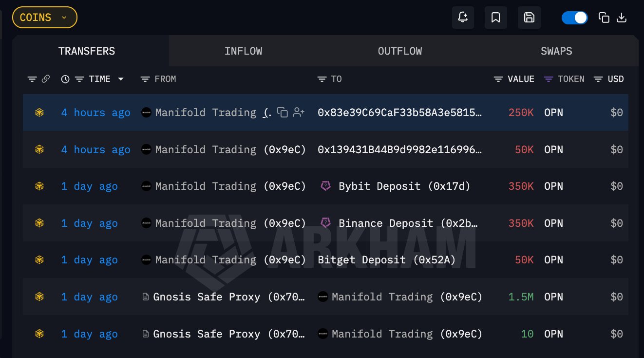Click the chain icon on the 1.5M row
The width and height of the screenshot is (644, 358).
(x=39, y=297)
